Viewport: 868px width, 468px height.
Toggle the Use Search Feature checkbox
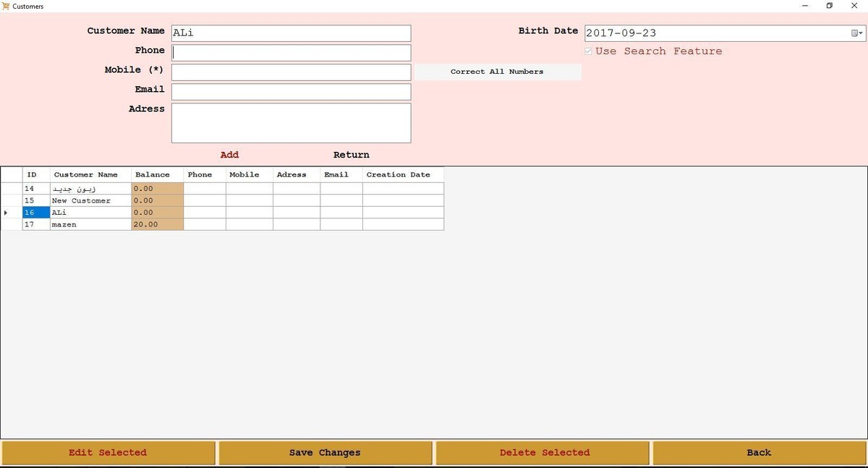click(x=588, y=51)
